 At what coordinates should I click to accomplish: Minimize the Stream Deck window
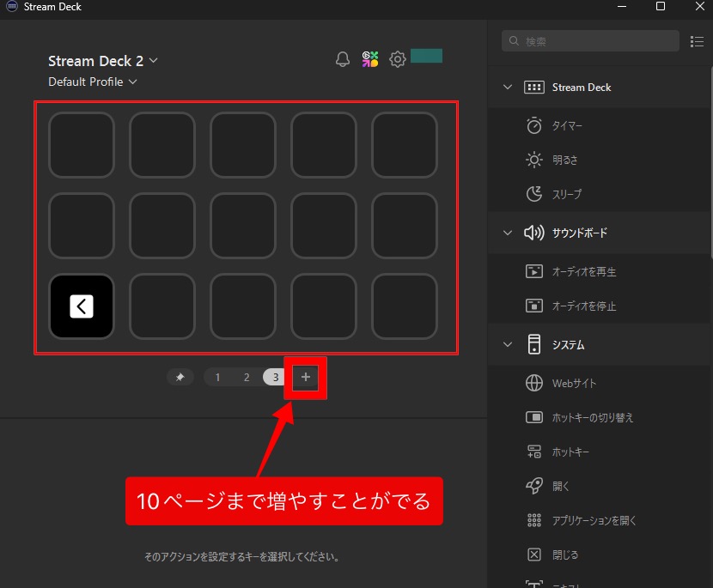click(622, 6)
